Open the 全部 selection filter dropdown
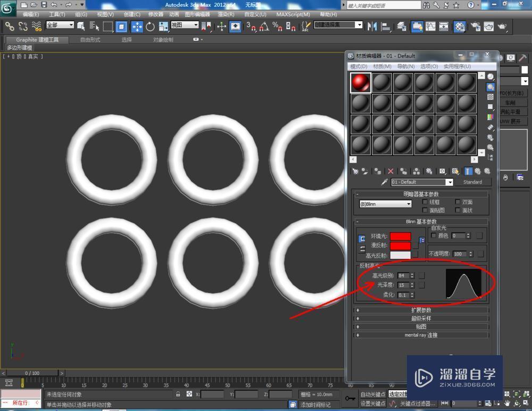 pyautogui.click(x=60, y=25)
